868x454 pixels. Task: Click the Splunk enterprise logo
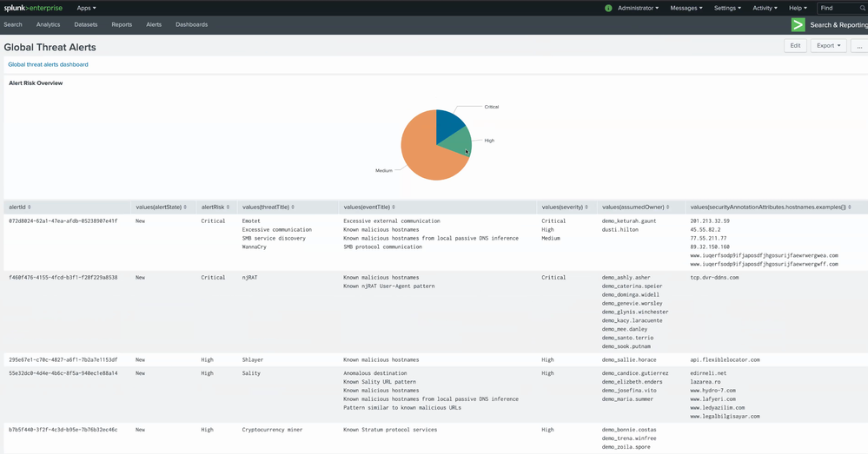point(33,8)
